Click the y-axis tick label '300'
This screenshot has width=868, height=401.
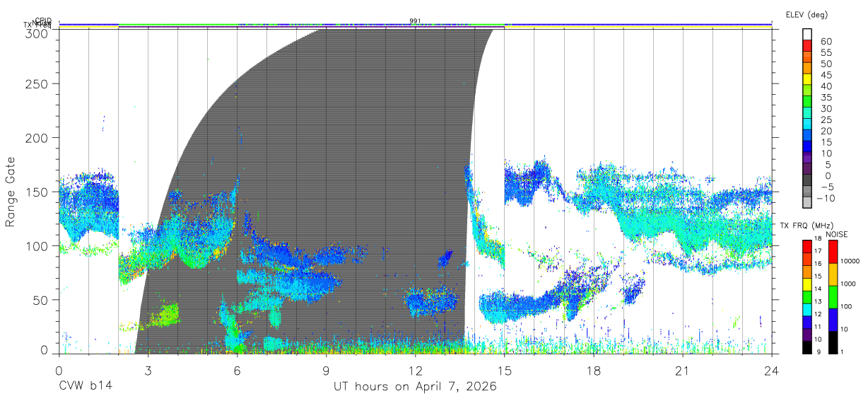37,33
